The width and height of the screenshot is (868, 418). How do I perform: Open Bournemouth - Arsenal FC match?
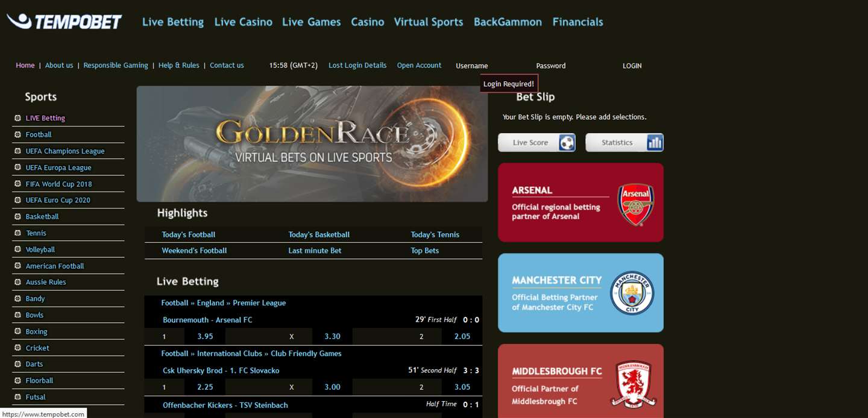(207, 320)
